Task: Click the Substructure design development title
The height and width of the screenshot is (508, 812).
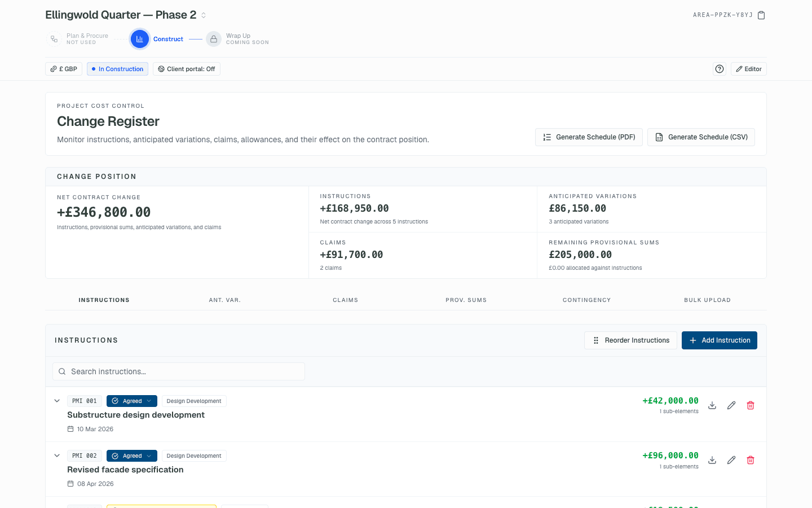Action: coord(136,415)
